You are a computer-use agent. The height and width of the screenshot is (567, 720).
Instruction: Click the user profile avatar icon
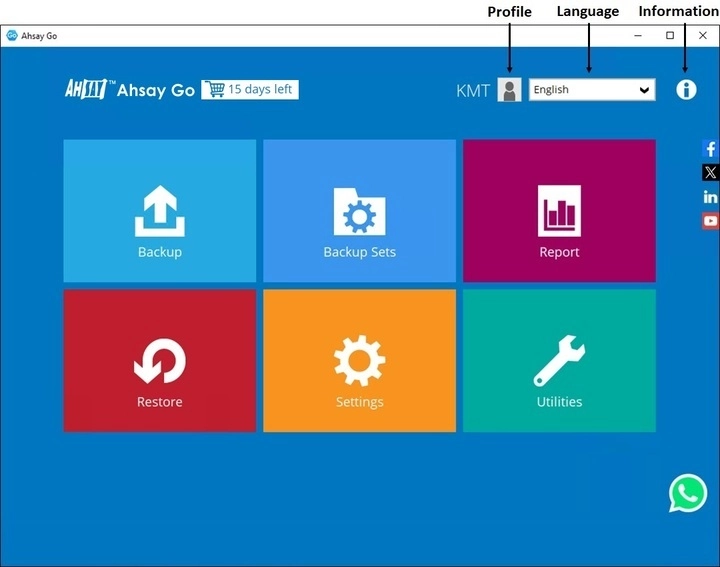509,90
